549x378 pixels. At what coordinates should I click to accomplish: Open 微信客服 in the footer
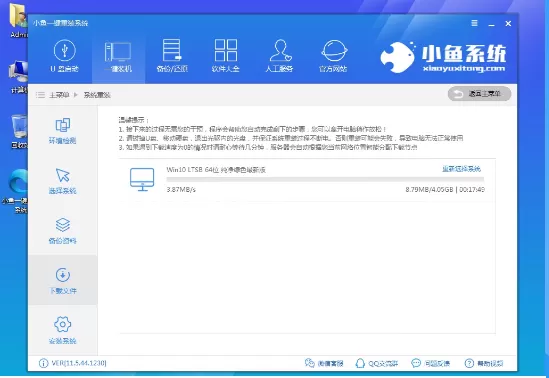324,363
